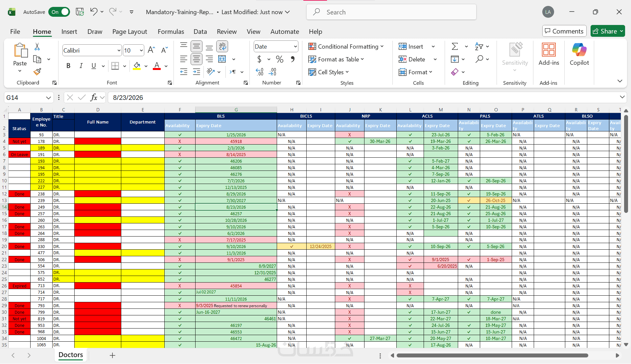Image resolution: width=631 pixels, height=364 pixels.
Task: Click the Borders icon
Action: (115, 66)
